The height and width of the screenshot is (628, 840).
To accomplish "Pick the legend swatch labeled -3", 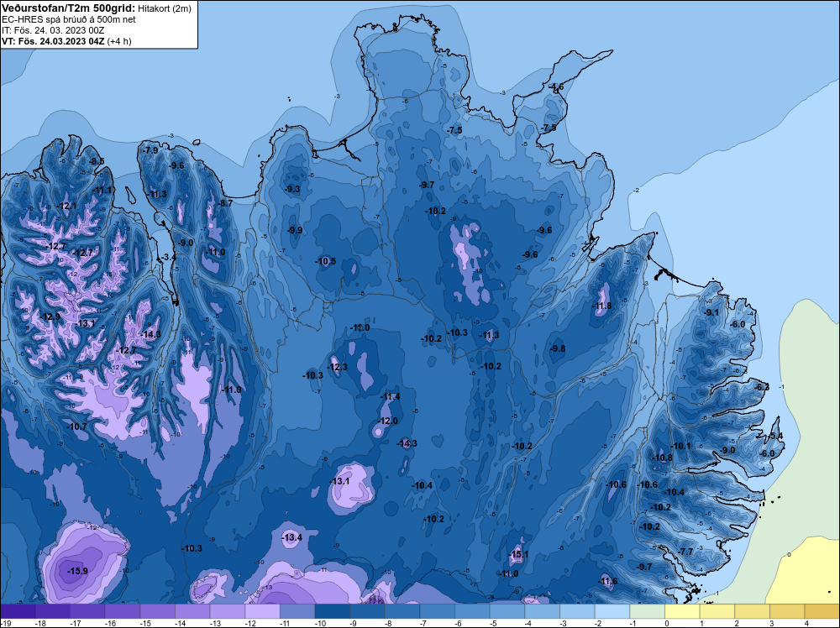I will 578,611.
